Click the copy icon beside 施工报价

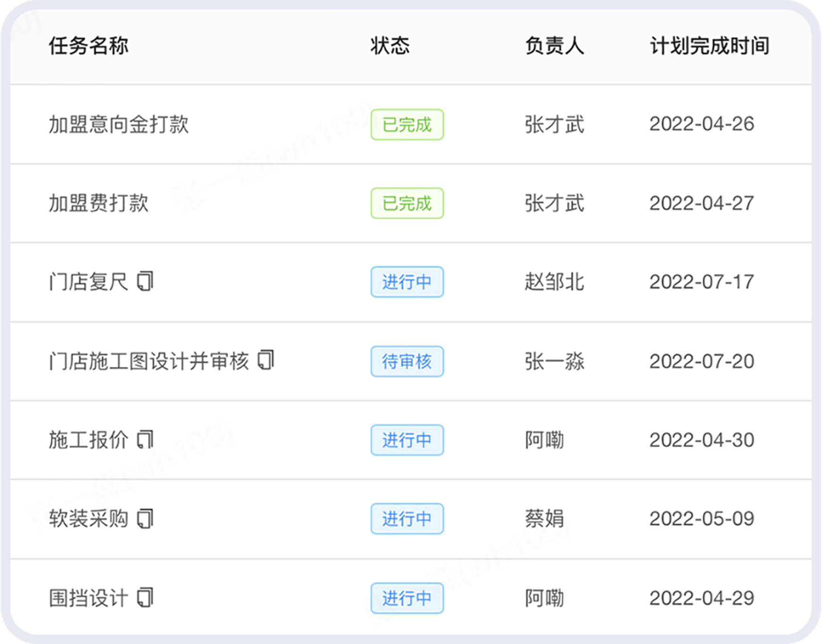[x=145, y=440]
